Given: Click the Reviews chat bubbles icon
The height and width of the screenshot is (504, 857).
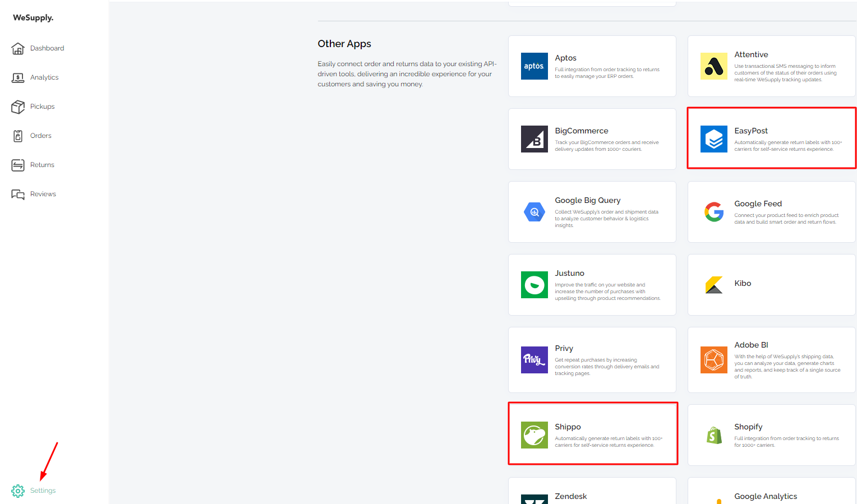Looking at the screenshot, I should coord(18,195).
